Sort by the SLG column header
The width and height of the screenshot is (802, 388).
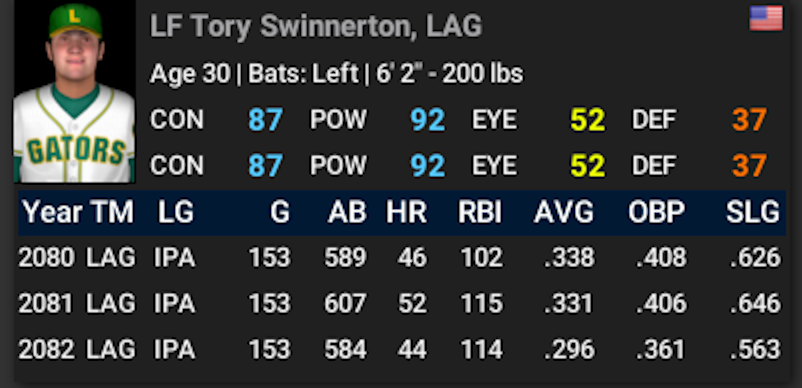(752, 212)
